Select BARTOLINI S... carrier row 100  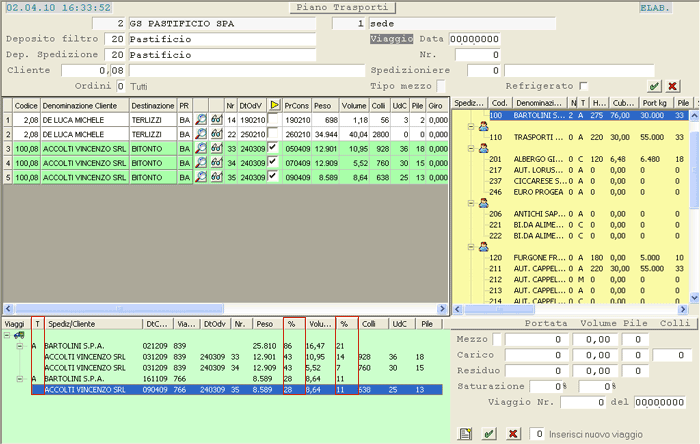coord(587,115)
